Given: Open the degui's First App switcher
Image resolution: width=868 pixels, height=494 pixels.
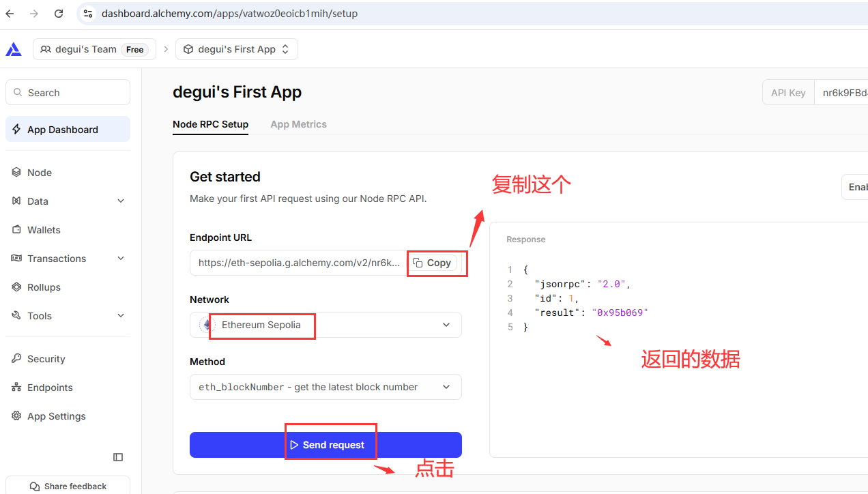Looking at the screenshot, I should click(237, 49).
